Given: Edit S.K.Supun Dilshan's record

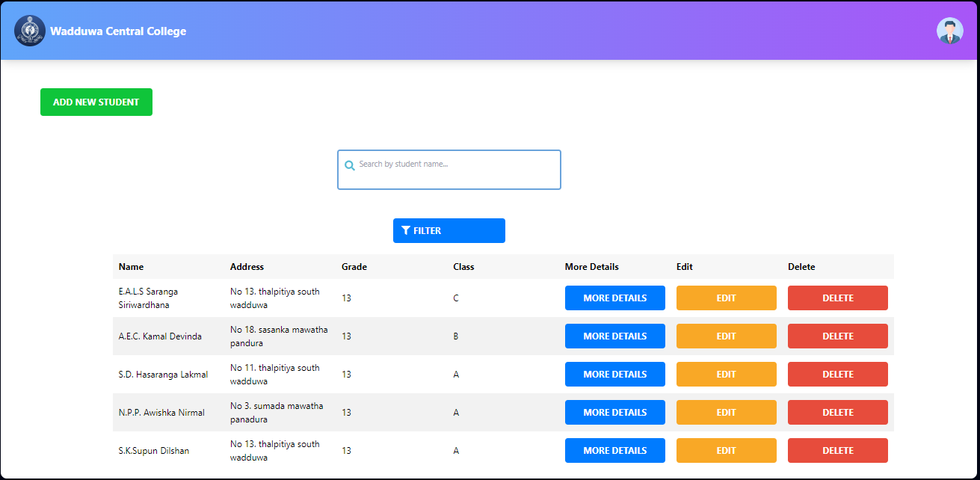Looking at the screenshot, I should 726,450.
